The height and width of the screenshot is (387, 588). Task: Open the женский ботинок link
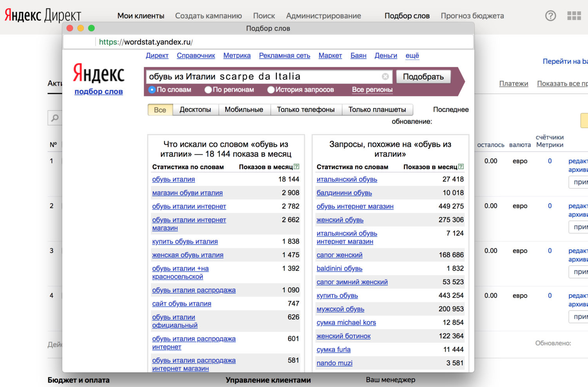(343, 336)
